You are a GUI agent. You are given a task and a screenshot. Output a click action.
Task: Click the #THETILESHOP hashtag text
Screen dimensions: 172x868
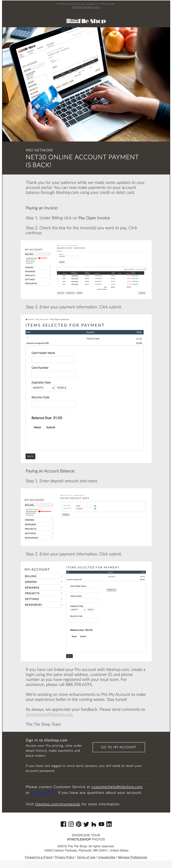[x=79, y=839]
